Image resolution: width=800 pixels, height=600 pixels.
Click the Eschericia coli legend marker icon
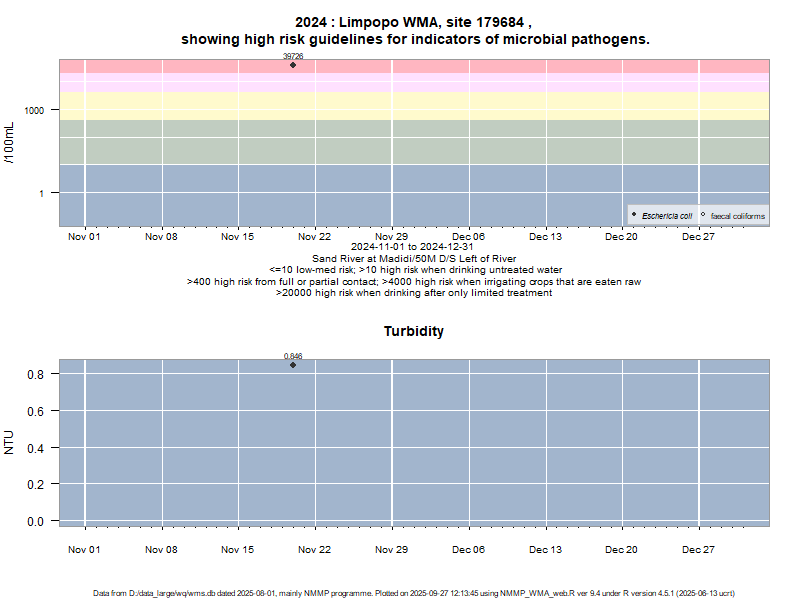635,215
